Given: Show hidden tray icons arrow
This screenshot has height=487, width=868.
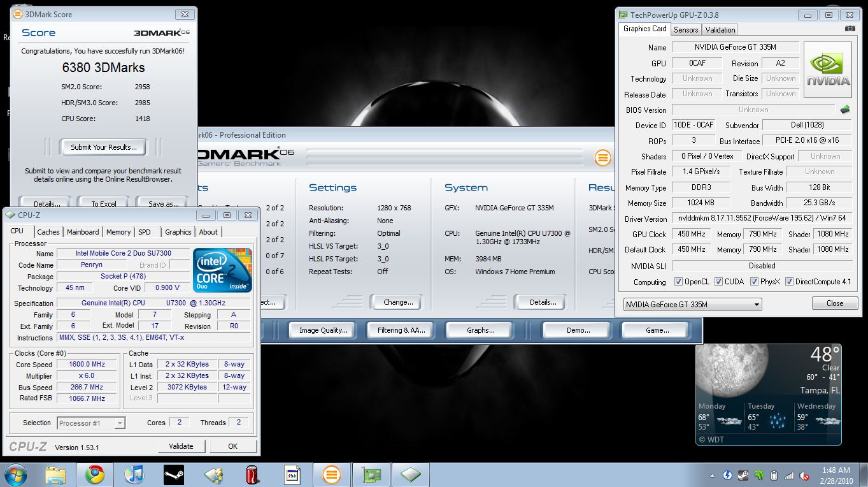Looking at the screenshot, I should tap(711, 476).
